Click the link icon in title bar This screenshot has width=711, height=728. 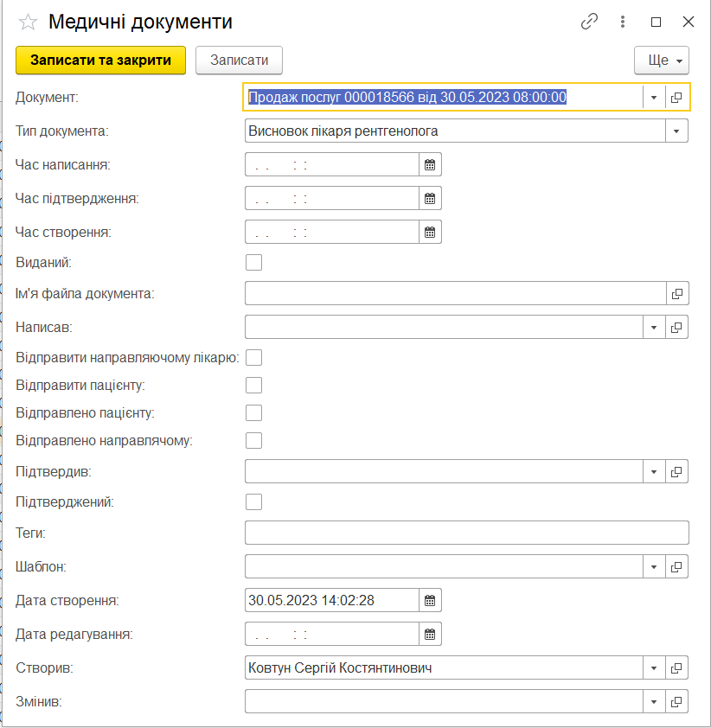[x=589, y=22]
